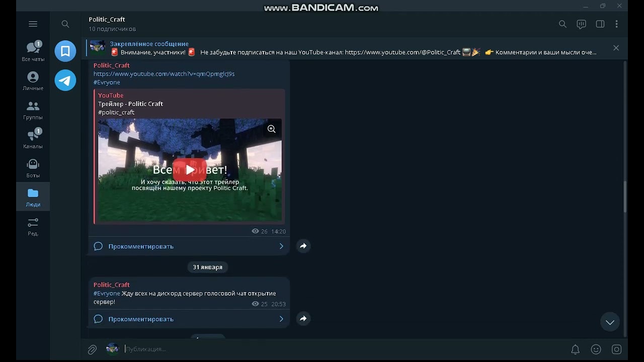Click the 31 января date badge
This screenshot has height=362, width=644.
[x=207, y=267]
